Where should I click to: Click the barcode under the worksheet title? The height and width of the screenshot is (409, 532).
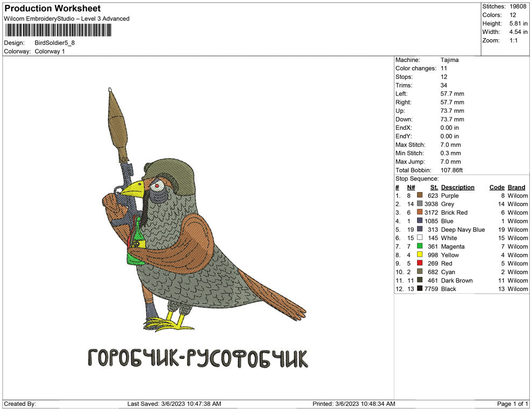pos(57,31)
